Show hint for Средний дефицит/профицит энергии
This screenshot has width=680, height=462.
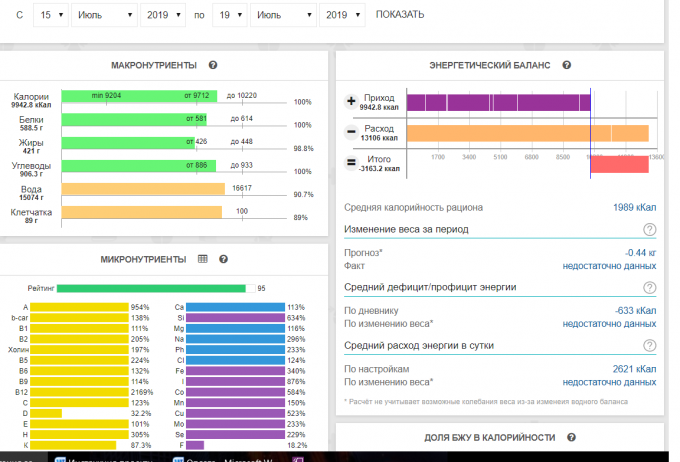point(650,287)
